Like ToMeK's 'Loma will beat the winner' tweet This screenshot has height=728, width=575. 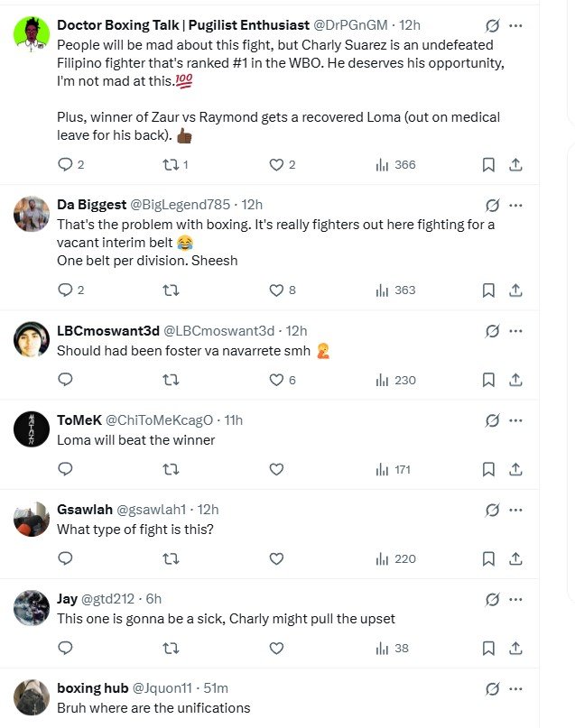[277, 469]
